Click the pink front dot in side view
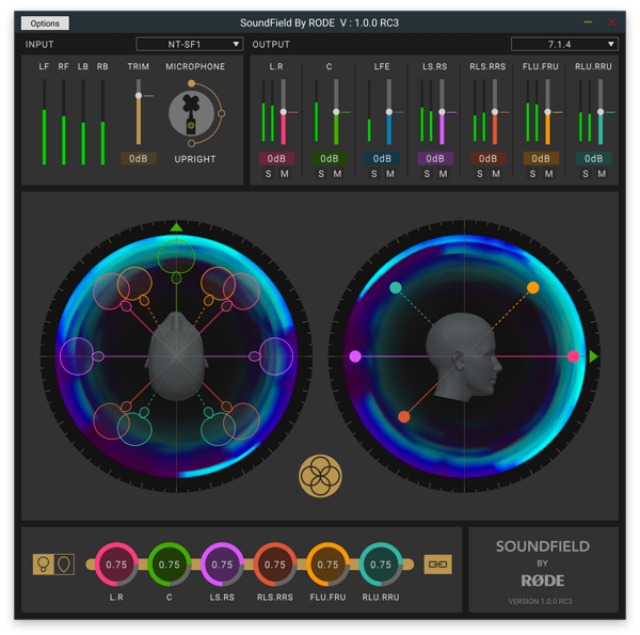 tap(573, 356)
